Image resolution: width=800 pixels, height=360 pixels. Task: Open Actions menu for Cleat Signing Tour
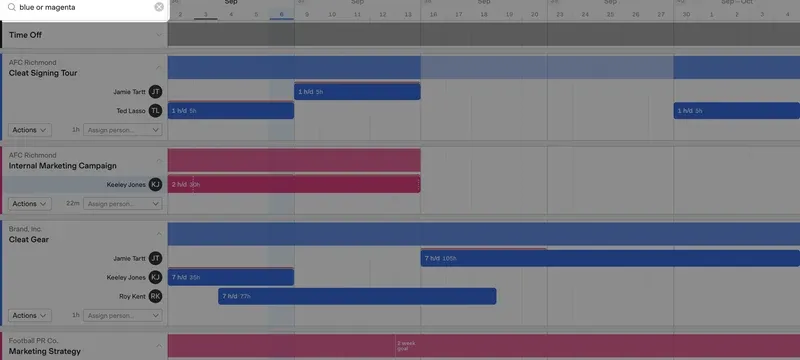pos(30,130)
